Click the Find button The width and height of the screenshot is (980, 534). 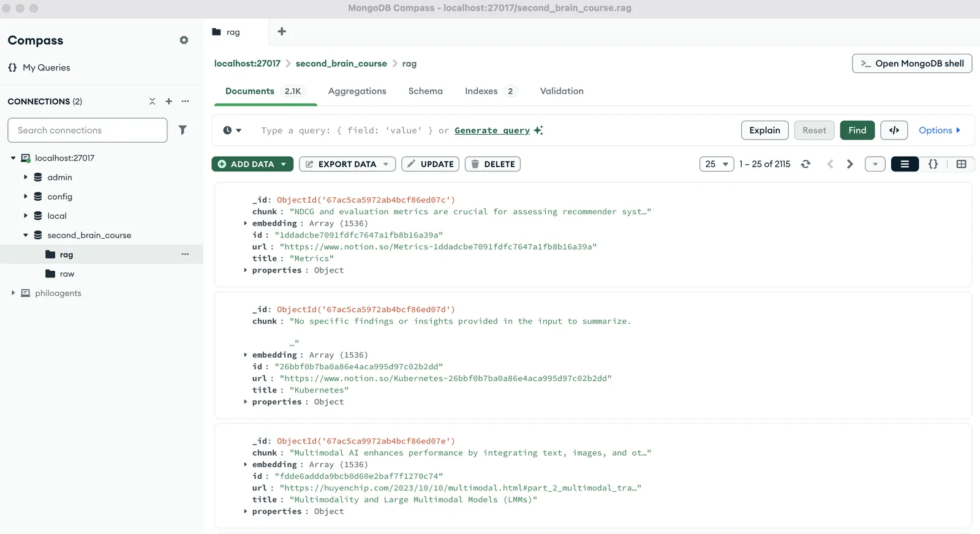pos(857,130)
